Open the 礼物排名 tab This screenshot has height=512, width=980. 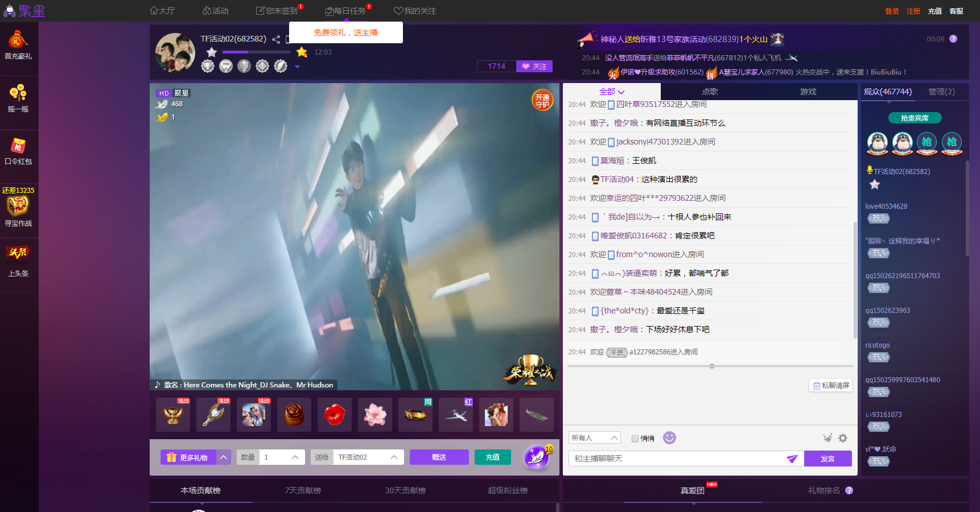(x=824, y=490)
